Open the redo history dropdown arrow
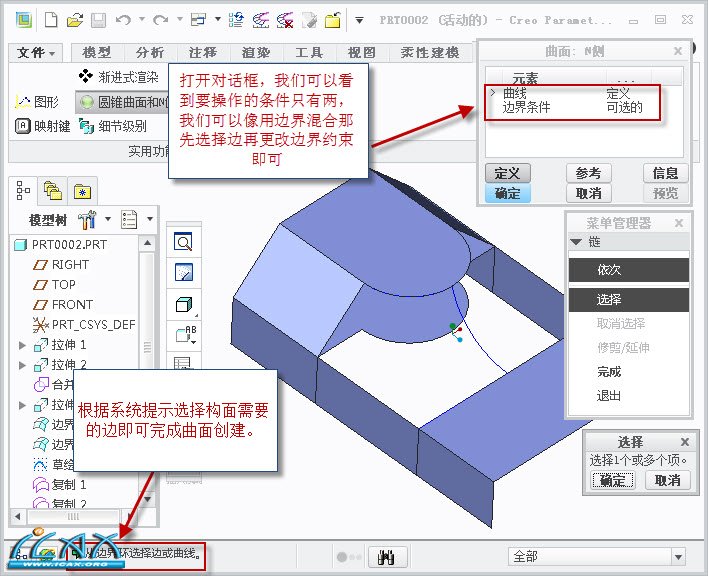708x576 pixels. pos(180,19)
